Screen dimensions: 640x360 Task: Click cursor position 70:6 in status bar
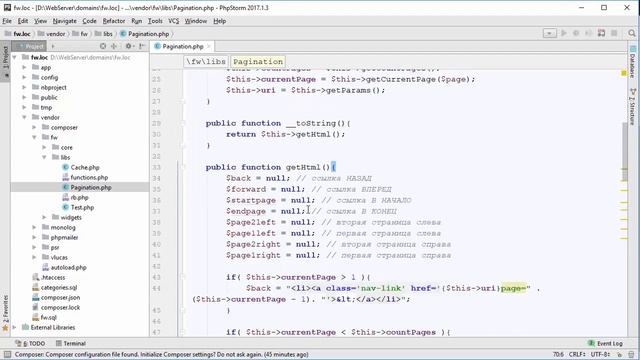click(x=558, y=354)
